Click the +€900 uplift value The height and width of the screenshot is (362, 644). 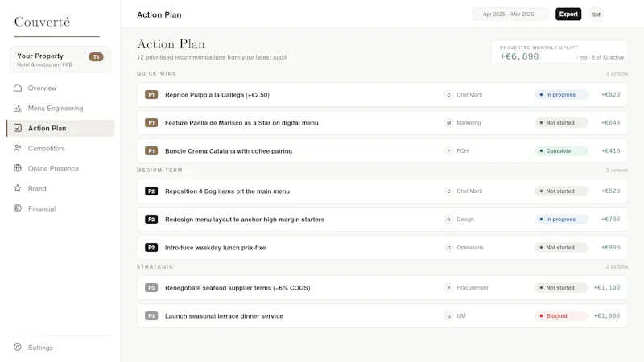click(x=611, y=248)
